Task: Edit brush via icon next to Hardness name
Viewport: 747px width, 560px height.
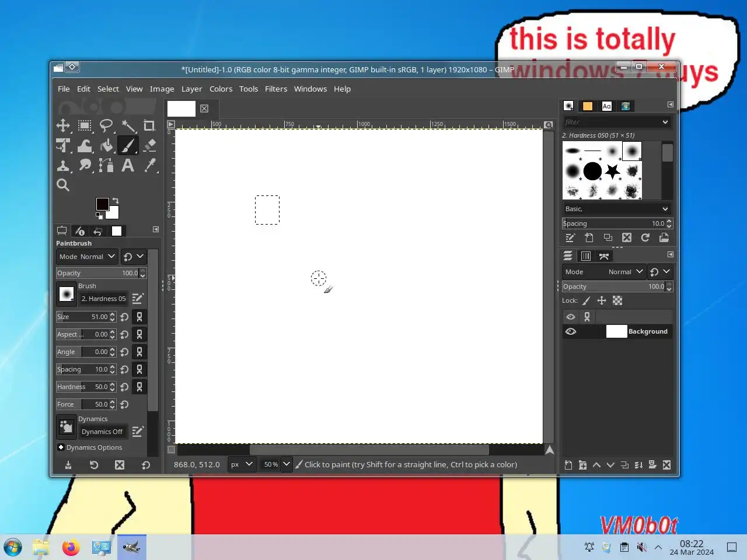Action: point(138,299)
